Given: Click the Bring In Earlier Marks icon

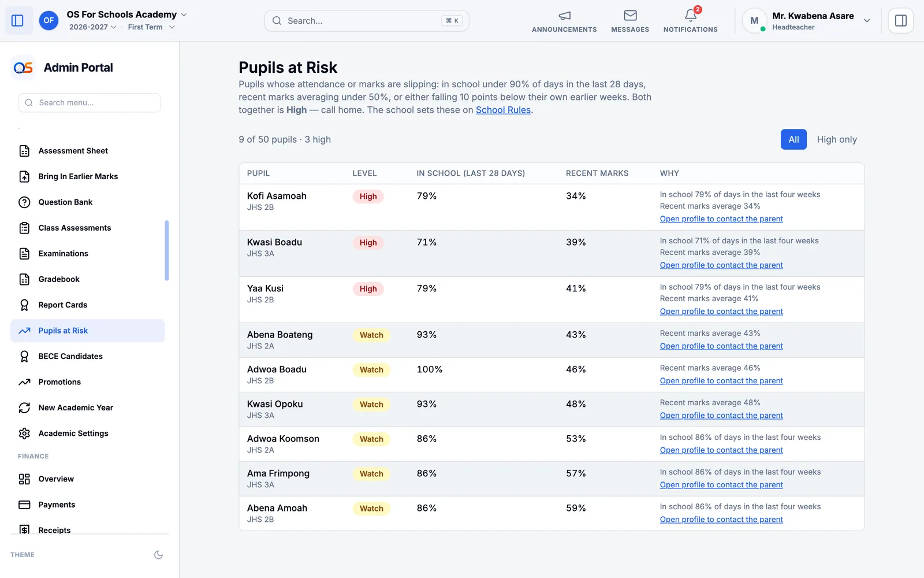Looking at the screenshot, I should (x=24, y=177).
